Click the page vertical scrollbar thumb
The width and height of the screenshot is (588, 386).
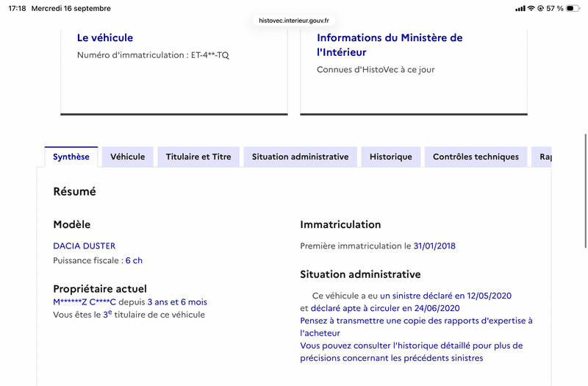585,190
